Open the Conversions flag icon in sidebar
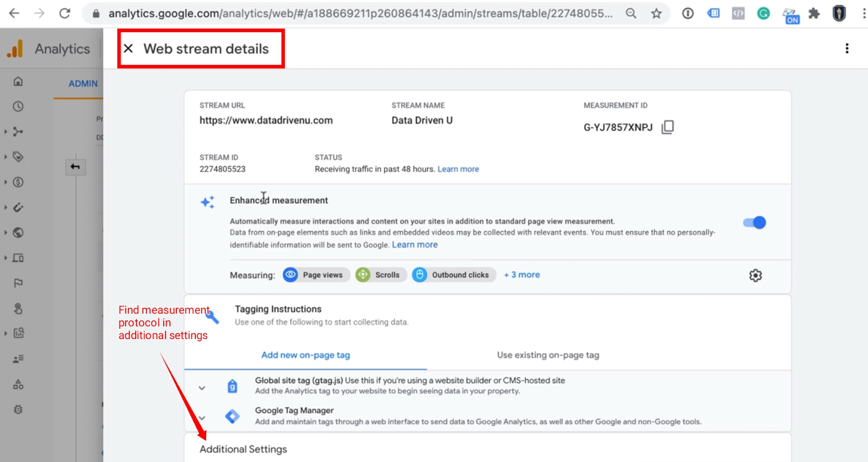The height and width of the screenshot is (462, 868). coord(18,283)
